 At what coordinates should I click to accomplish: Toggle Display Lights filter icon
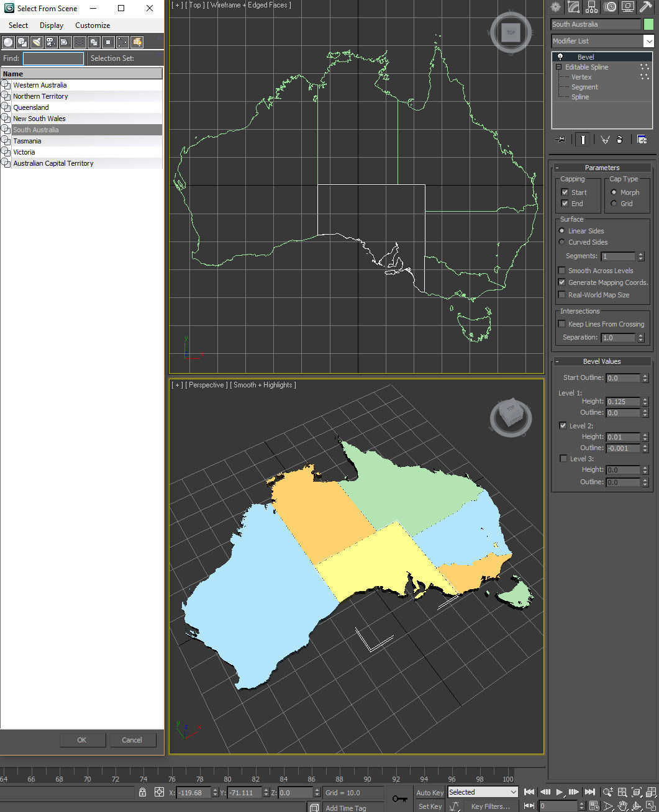pos(37,42)
